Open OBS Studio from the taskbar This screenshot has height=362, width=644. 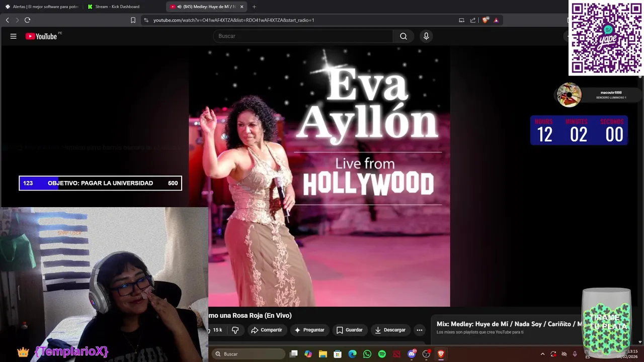point(427,354)
